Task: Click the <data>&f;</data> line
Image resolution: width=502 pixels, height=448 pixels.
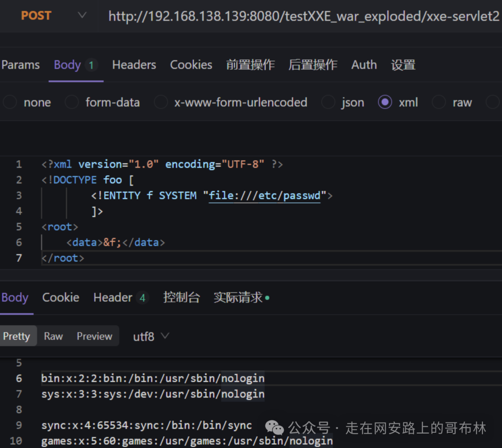Action: tap(116, 243)
